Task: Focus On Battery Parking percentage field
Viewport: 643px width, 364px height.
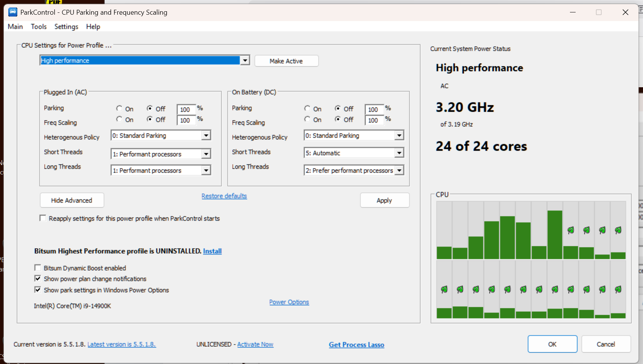Action: (x=374, y=109)
